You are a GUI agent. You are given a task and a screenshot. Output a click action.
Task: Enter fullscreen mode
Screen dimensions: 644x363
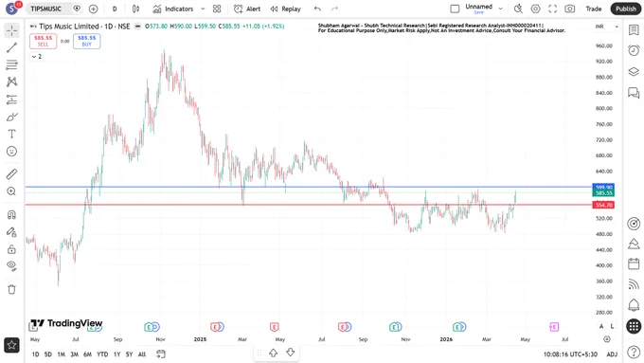553,9
